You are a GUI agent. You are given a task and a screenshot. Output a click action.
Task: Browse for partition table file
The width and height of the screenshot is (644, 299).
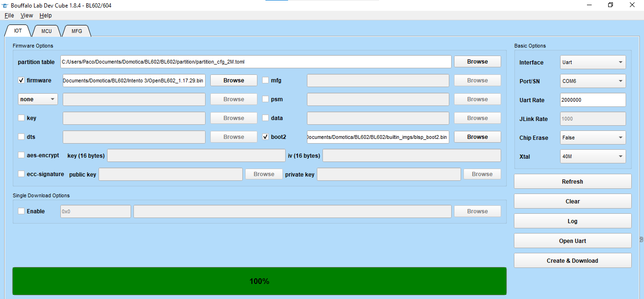478,62
